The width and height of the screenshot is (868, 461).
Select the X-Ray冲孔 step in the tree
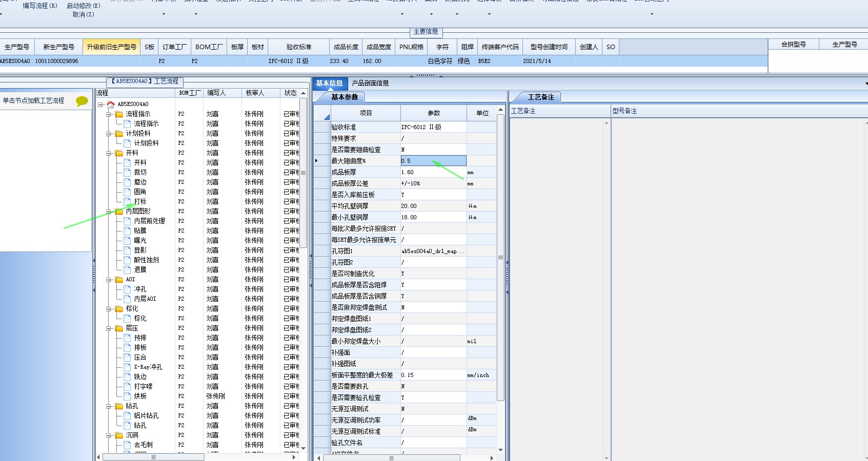click(148, 367)
